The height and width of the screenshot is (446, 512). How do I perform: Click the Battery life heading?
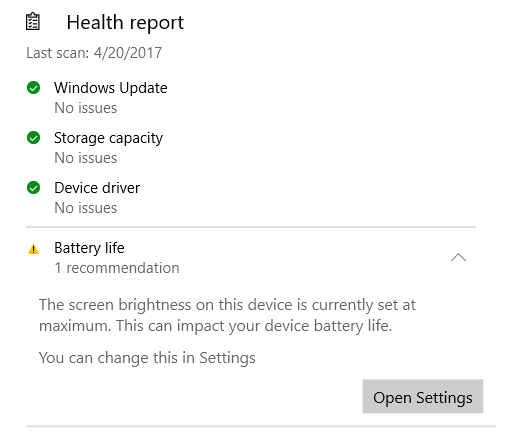(89, 248)
